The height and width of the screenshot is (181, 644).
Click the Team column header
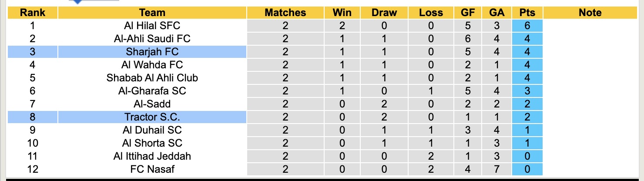152,13
